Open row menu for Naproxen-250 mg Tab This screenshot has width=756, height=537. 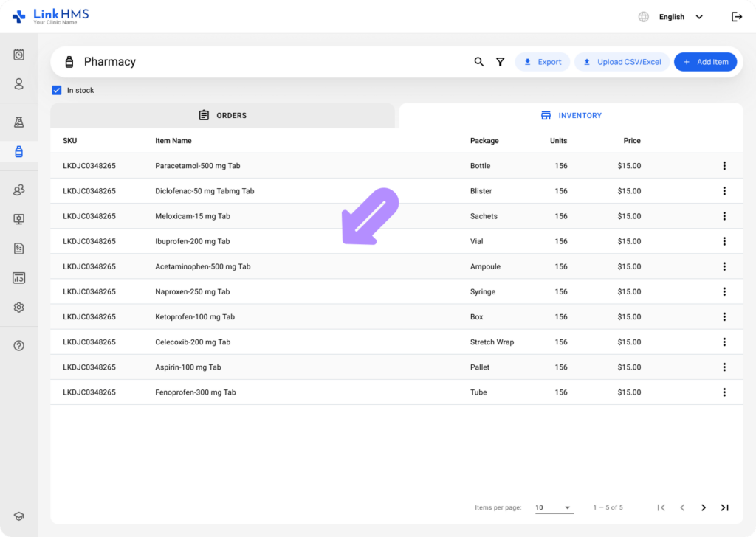click(724, 291)
